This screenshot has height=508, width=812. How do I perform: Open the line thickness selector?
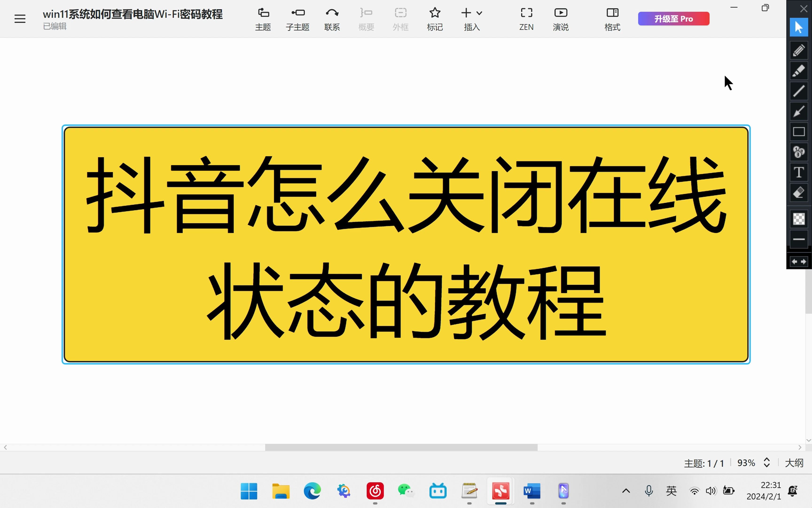799,240
